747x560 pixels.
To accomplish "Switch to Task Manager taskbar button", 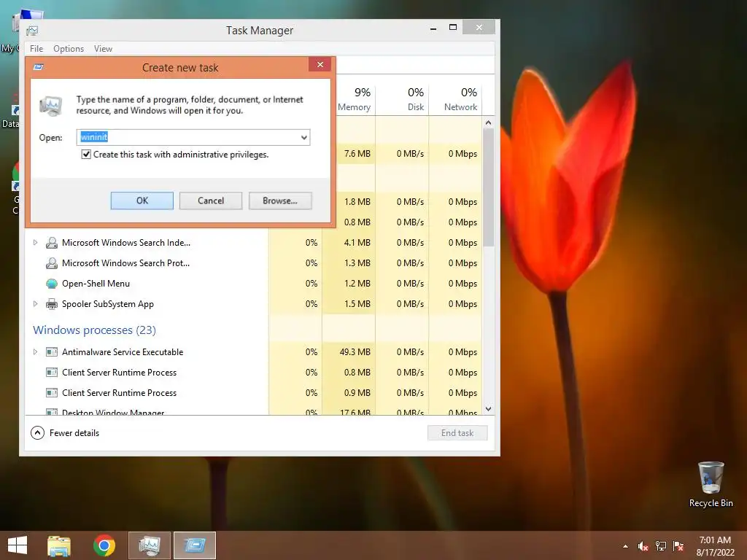I will (150, 545).
